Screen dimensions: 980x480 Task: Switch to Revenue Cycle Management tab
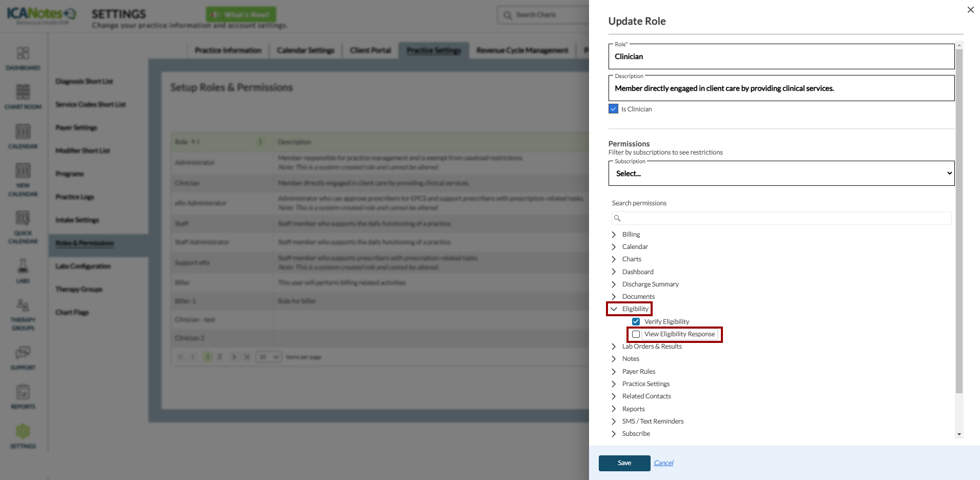522,50
